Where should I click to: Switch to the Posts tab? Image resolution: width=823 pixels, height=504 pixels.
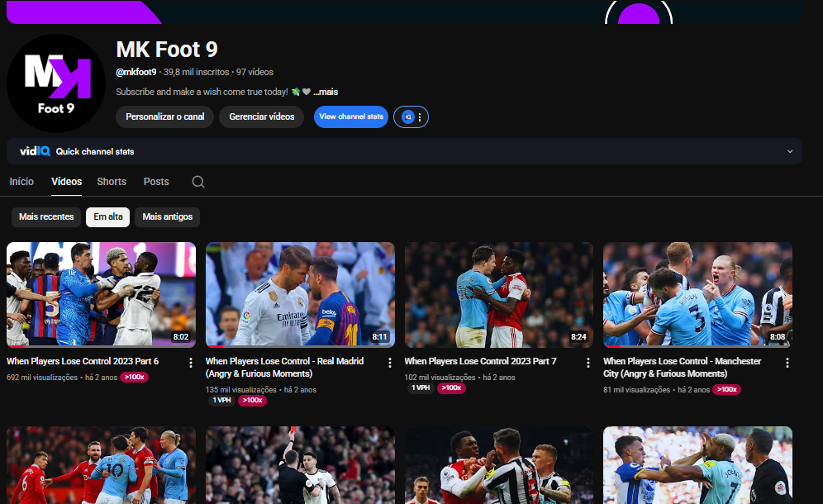point(156,182)
